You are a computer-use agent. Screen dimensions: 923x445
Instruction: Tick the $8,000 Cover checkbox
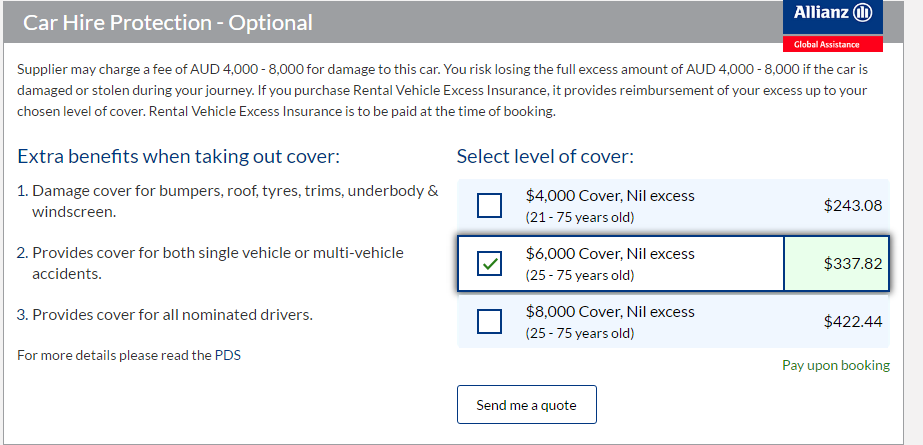pos(490,321)
